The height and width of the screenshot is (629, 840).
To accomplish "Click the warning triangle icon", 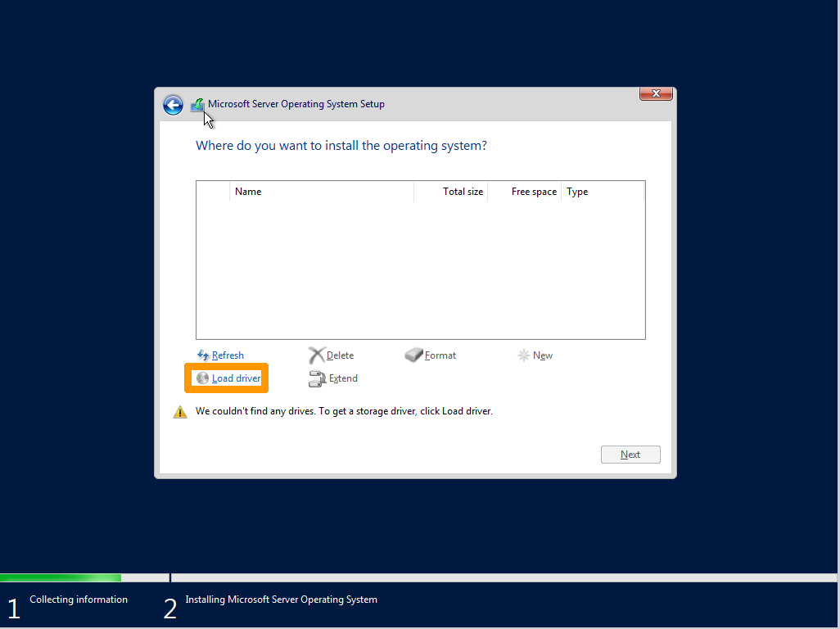I will [179, 411].
